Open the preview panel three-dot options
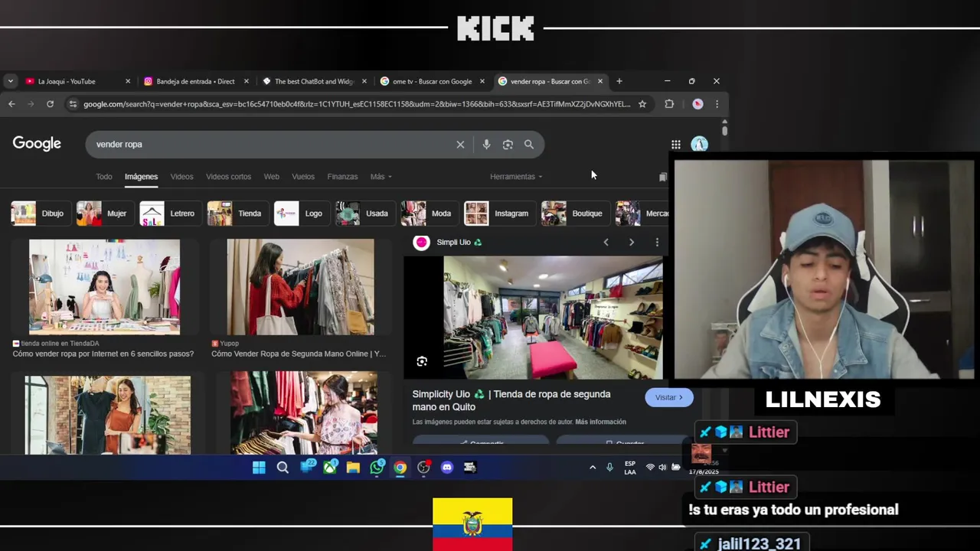Screen dimensions: 980x551 pos(657,243)
